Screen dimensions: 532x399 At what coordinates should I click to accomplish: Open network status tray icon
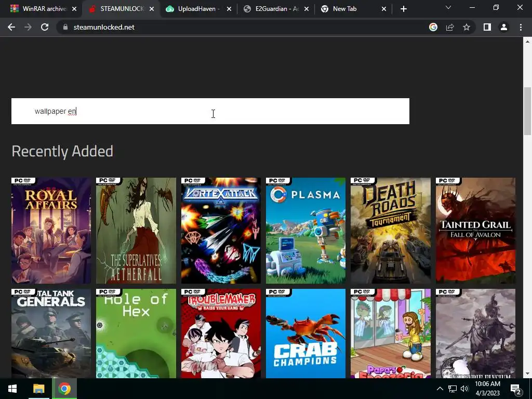[x=453, y=389]
